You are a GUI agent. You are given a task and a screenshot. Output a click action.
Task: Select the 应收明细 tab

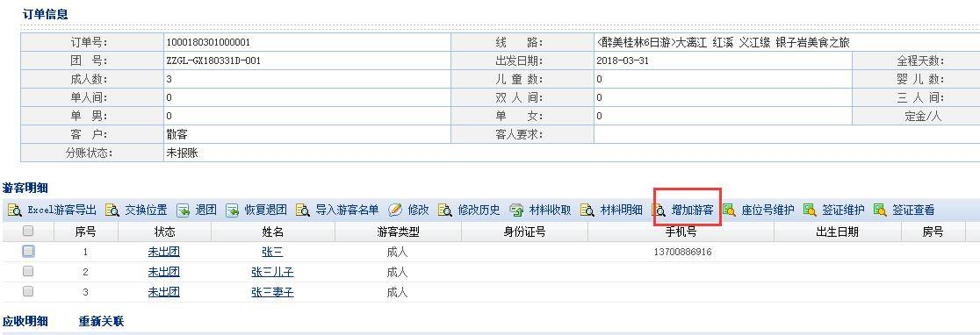point(25,322)
